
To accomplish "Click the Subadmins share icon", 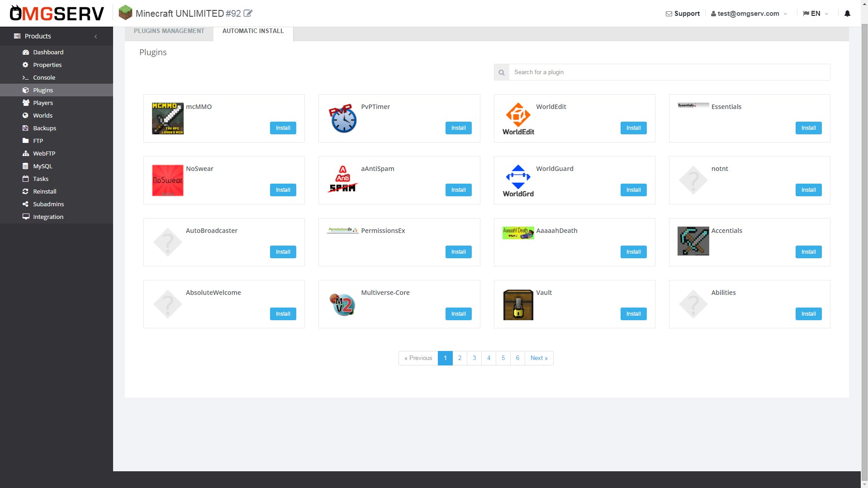I will tap(26, 204).
